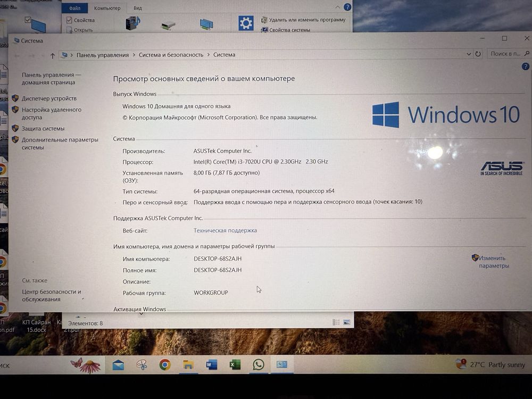Click the media server access ribbon icon
This screenshot has width=532, height=399.
(132, 23)
